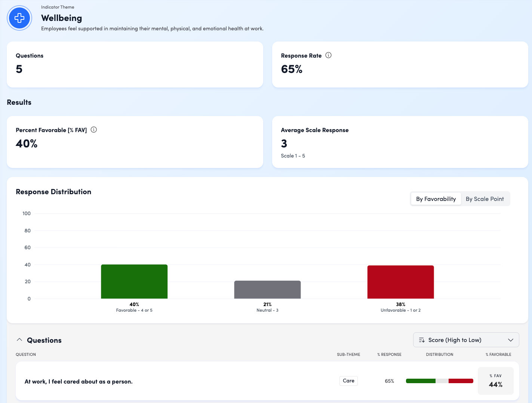532x403 pixels.
Task: Select the By Favorability view
Action: coord(436,199)
